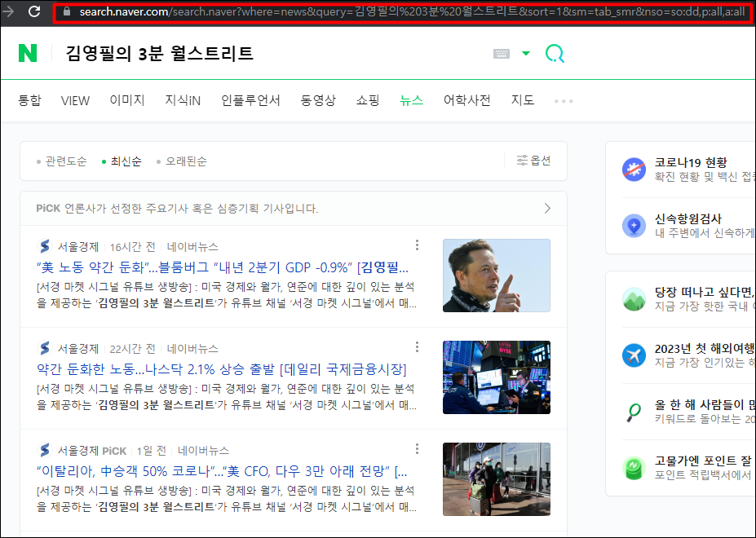
Task: Open more options for the 22시간 전 article
Action: (x=417, y=347)
